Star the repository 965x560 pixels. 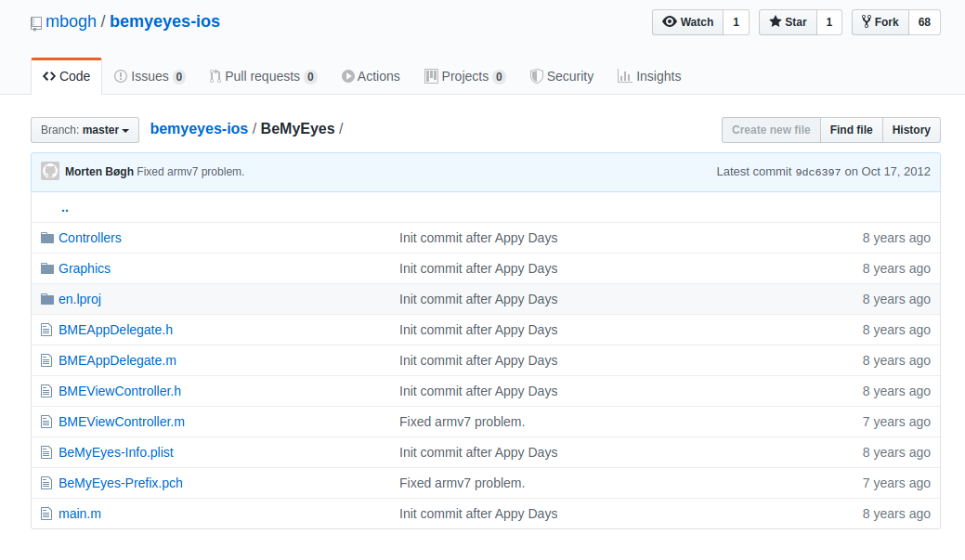[788, 22]
